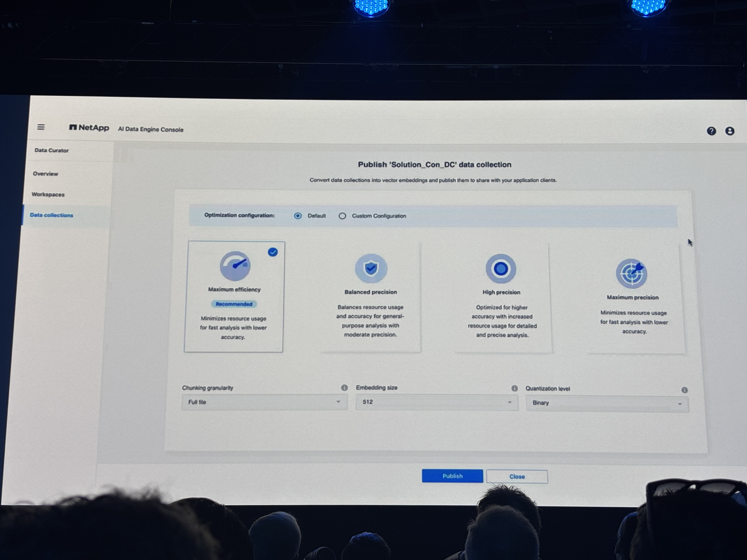This screenshot has width=747, height=560.
Task: Click the help question mark icon
Action: [711, 131]
